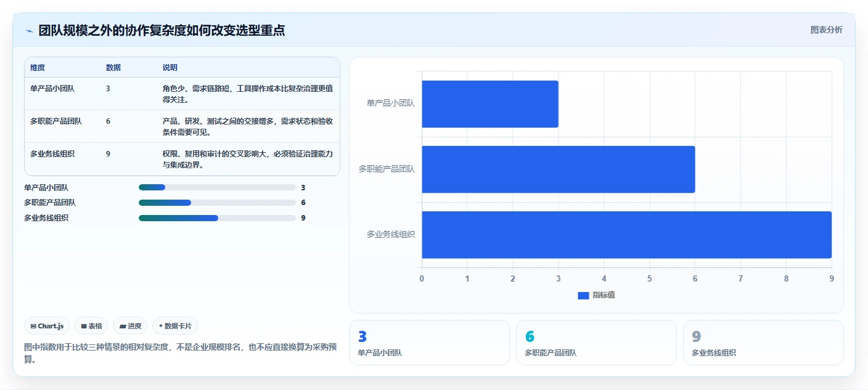Click the x-axis tick label 7

click(x=740, y=278)
